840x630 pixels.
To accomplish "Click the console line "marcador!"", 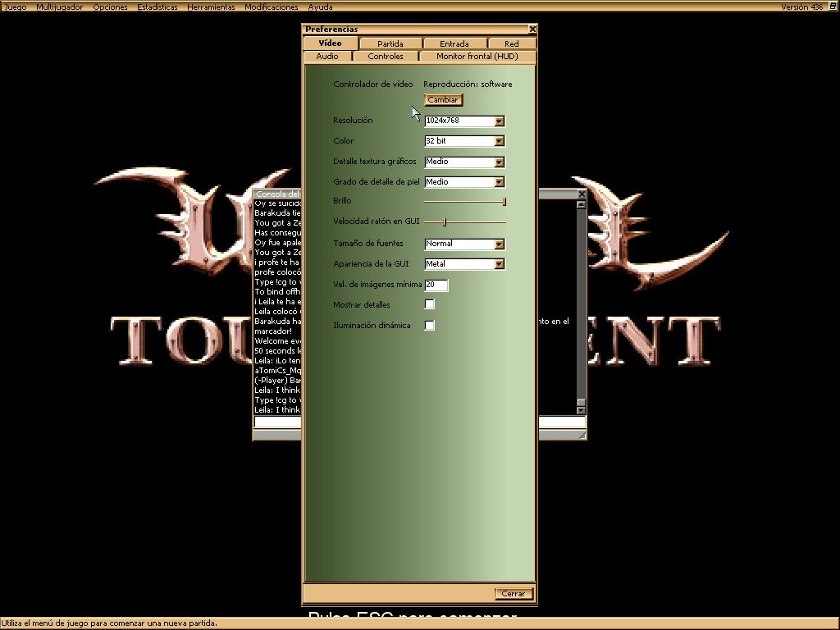I will (273, 331).
